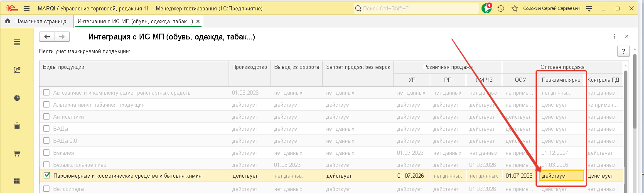Close the Интеграция с ИС МП tab

(x=198, y=21)
